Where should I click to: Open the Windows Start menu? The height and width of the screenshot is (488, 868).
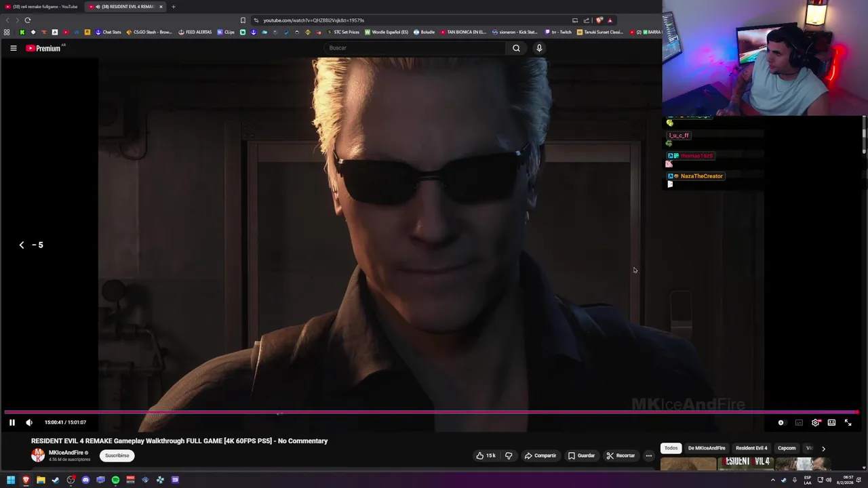click(x=11, y=480)
